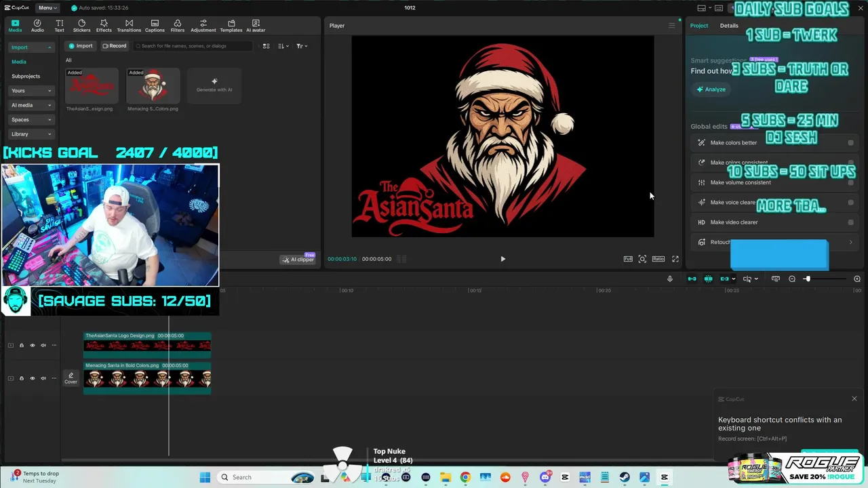Open the Effects panel
The image size is (868, 488).
point(104,26)
